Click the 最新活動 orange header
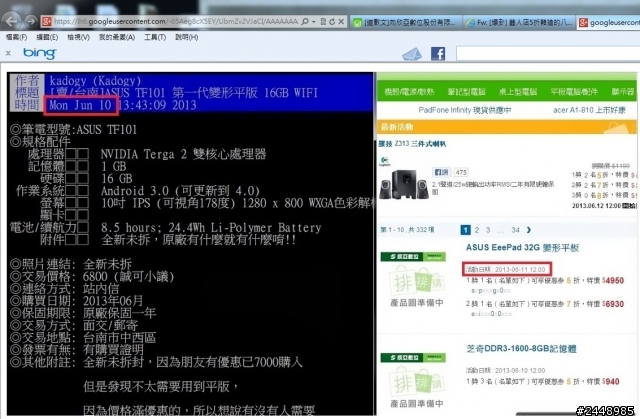This screenshot has width=640, height=419. coord(506,127)
